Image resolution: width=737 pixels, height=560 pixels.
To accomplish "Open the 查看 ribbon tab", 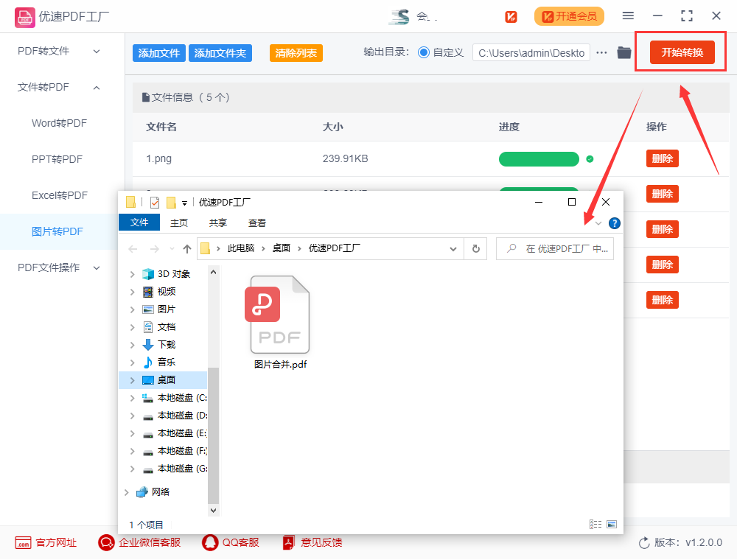I will pyautogui.click(x=257, y=223).
